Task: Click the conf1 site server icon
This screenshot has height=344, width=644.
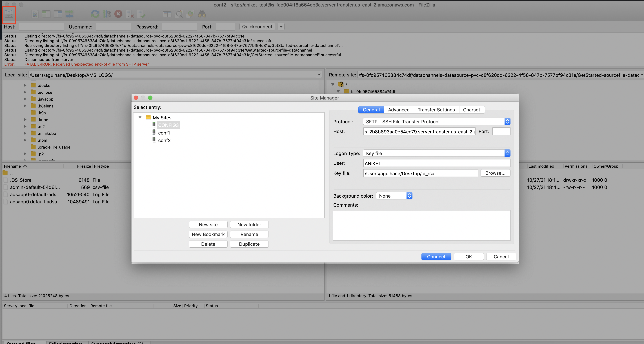Action: (154, 132)
